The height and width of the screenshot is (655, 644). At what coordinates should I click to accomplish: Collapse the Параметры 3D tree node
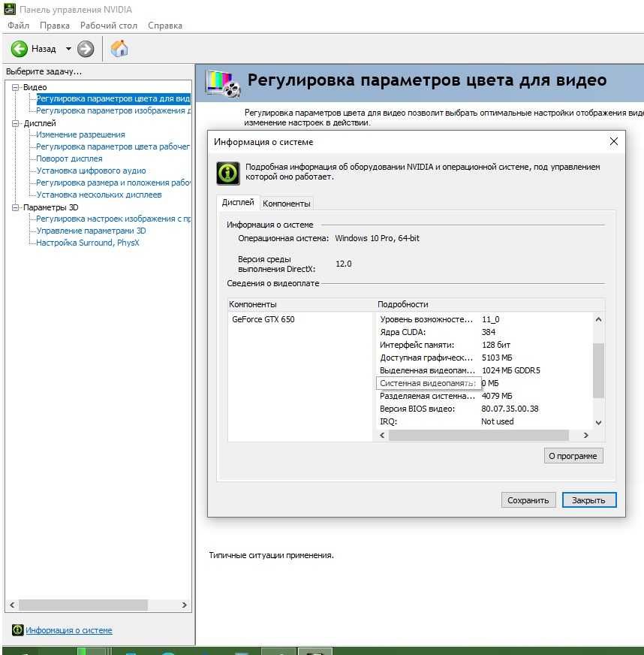[x=16, y=207]
